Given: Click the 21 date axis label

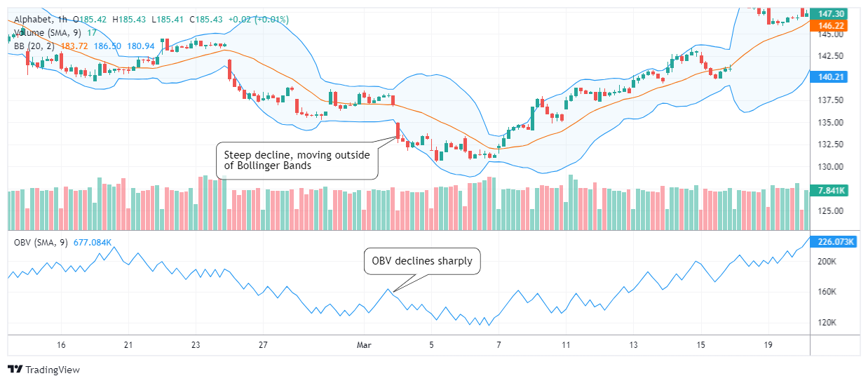Looking at the screenshot, I should [128, 344].
